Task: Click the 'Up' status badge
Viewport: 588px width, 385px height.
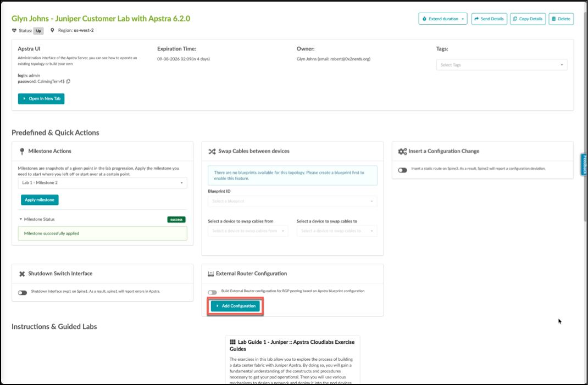Action: pos(38,31)
